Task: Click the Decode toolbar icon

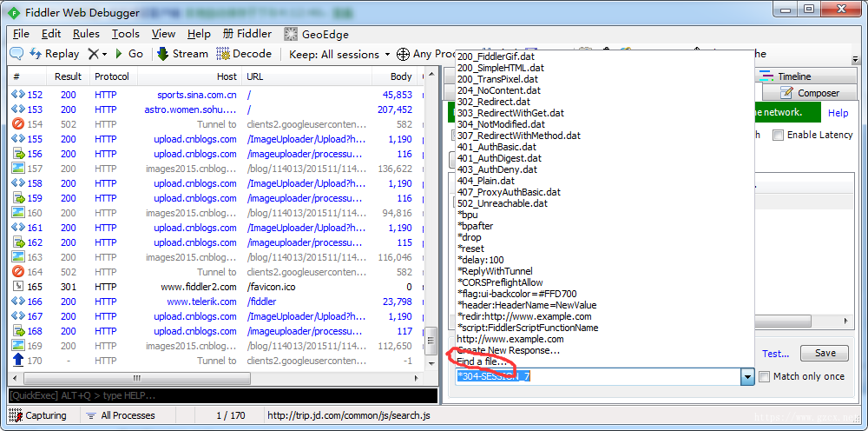Action: coord(223,54)
